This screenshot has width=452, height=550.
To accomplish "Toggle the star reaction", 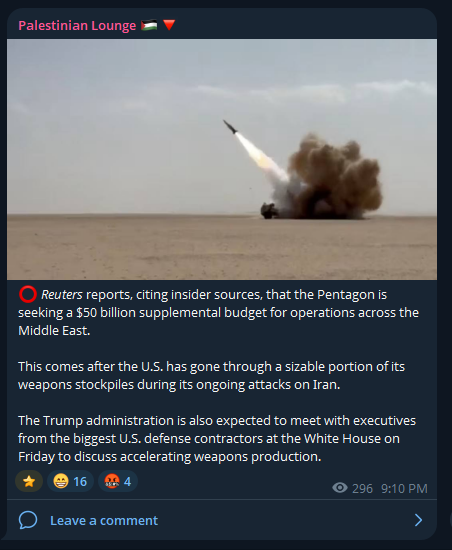I will (29, 481).
